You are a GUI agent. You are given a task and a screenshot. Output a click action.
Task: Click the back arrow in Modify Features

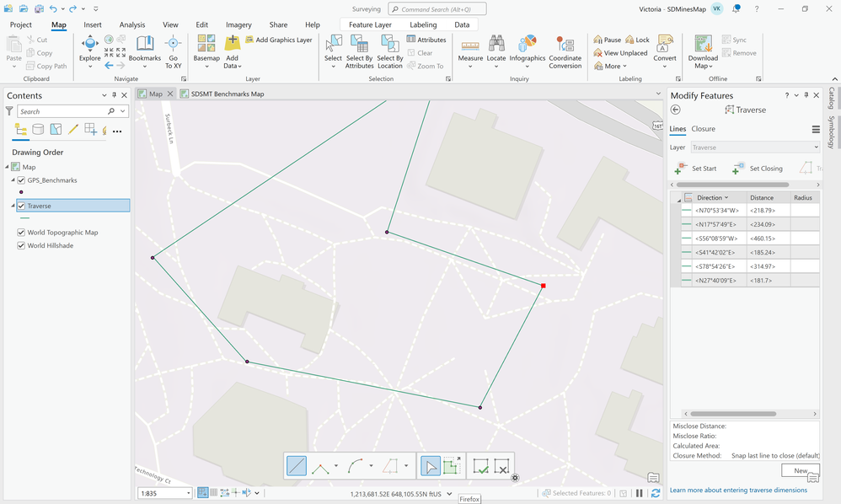tap(676, 110)
